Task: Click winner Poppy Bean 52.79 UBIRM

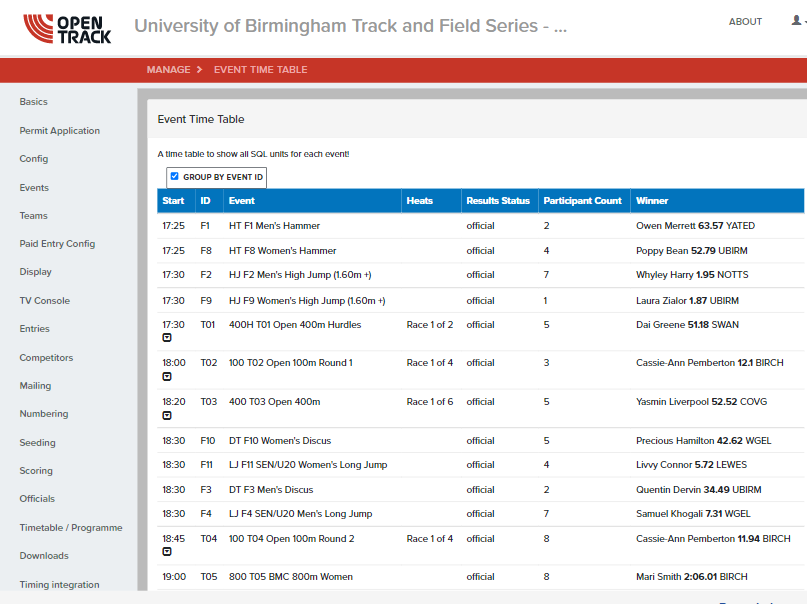Action: (x=692, y=251)
